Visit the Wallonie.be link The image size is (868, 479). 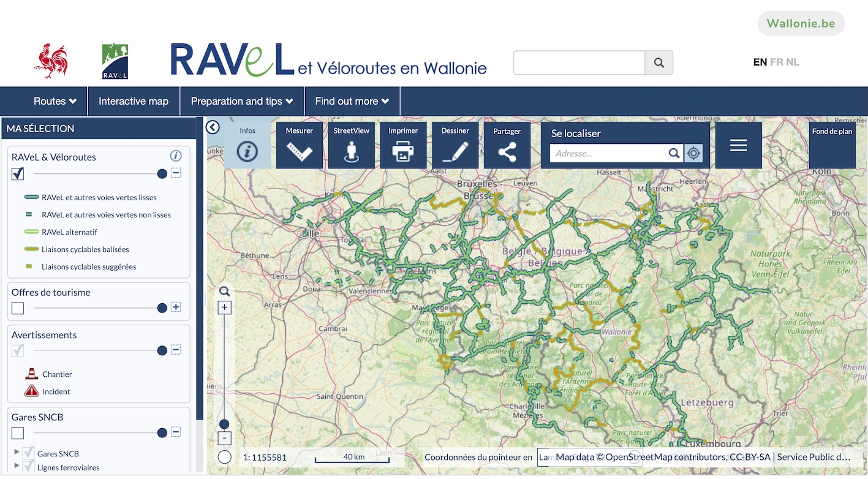click(801, 24)
